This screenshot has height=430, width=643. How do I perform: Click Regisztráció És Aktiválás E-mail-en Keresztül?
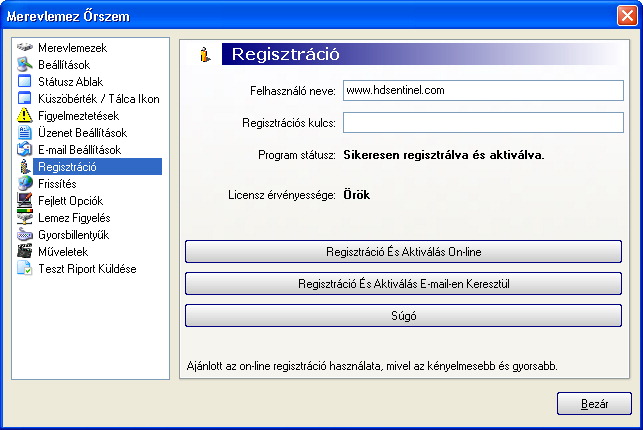pos(404,283)
